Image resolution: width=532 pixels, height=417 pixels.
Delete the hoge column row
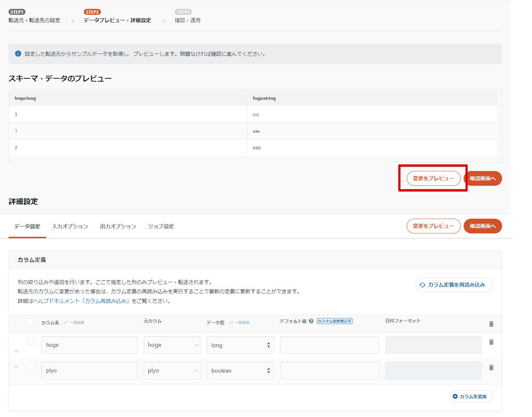click(491, 342)
